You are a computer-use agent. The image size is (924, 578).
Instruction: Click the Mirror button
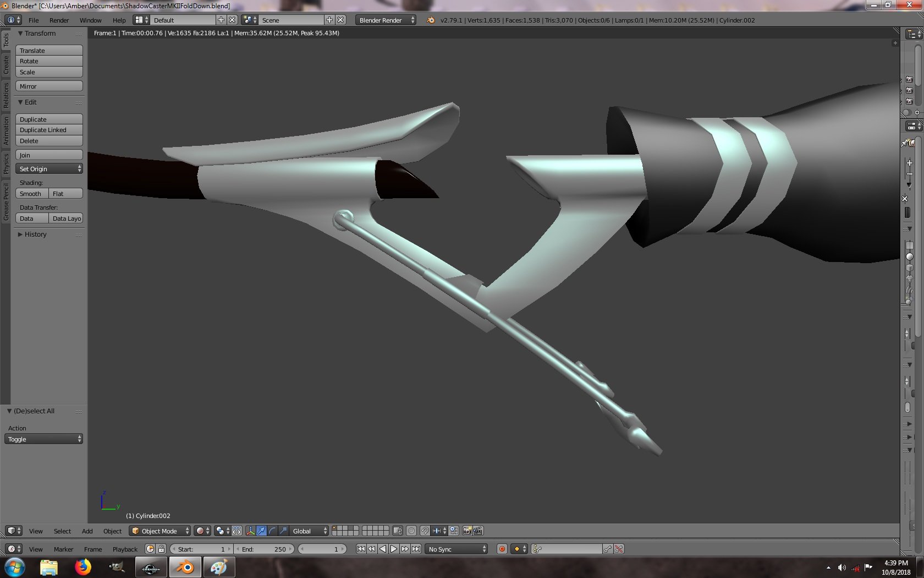click(49, 86)
